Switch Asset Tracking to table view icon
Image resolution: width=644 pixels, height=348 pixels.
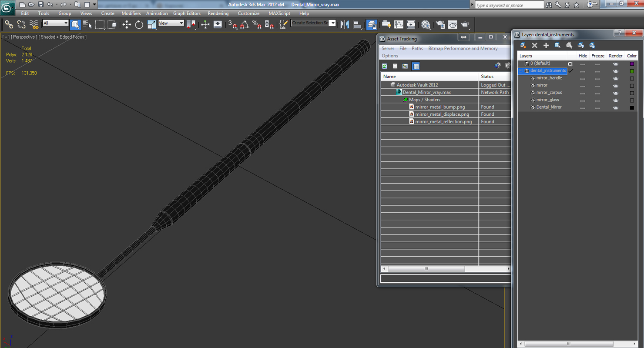pos(416,66)
